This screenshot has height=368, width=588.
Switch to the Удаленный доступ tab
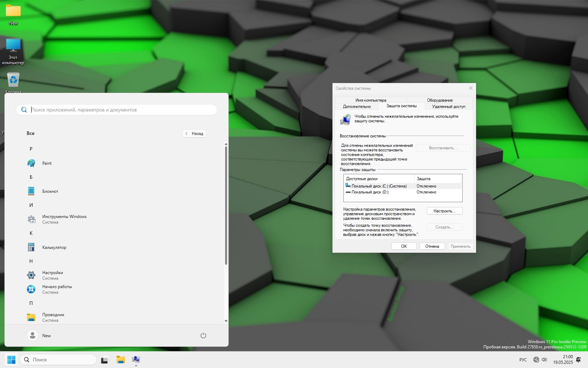pos(448,107)
